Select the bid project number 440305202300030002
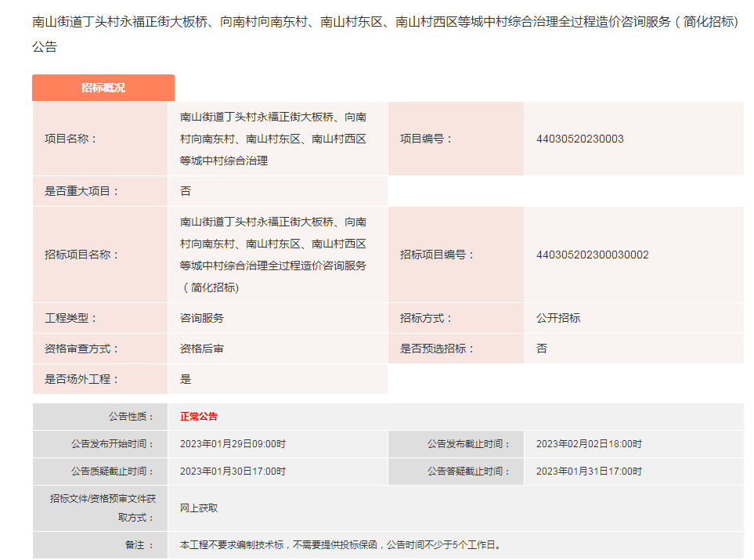 pos(592,255)
